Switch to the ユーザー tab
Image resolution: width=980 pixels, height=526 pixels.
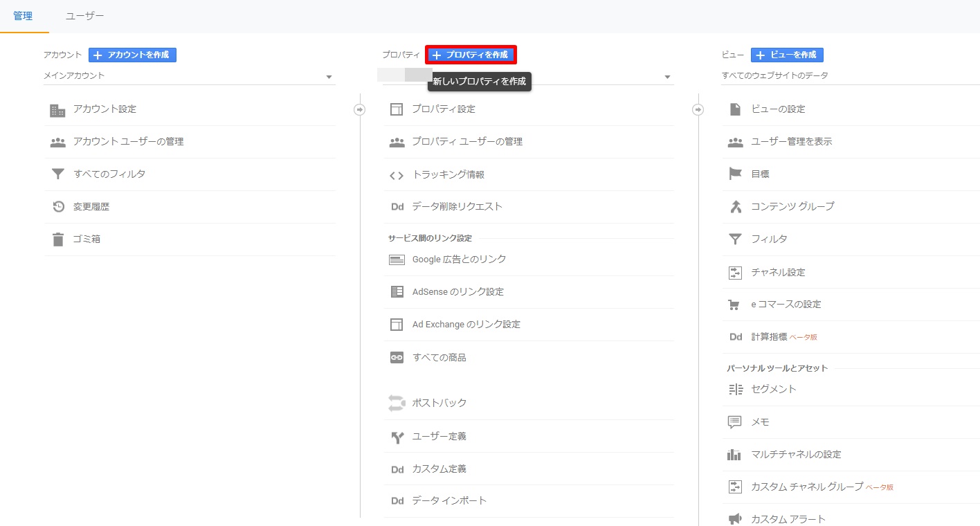(x=85, y=16)
